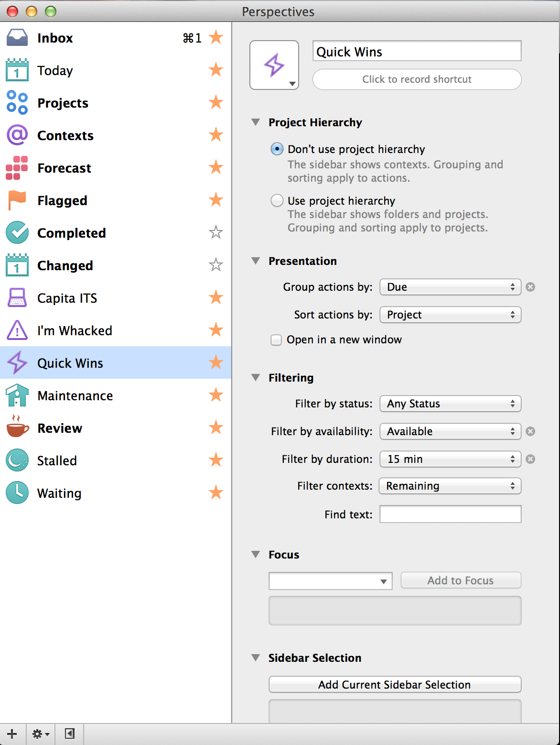Image resolution: width=560 pixels, height=745 pixels.
Task: Click the Flagged orange flag icon
Action: coord(17,200)
